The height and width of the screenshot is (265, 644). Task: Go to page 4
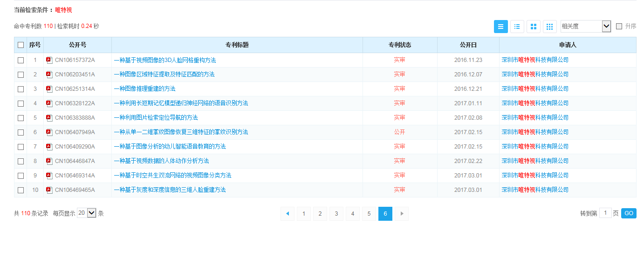[353, 214]
